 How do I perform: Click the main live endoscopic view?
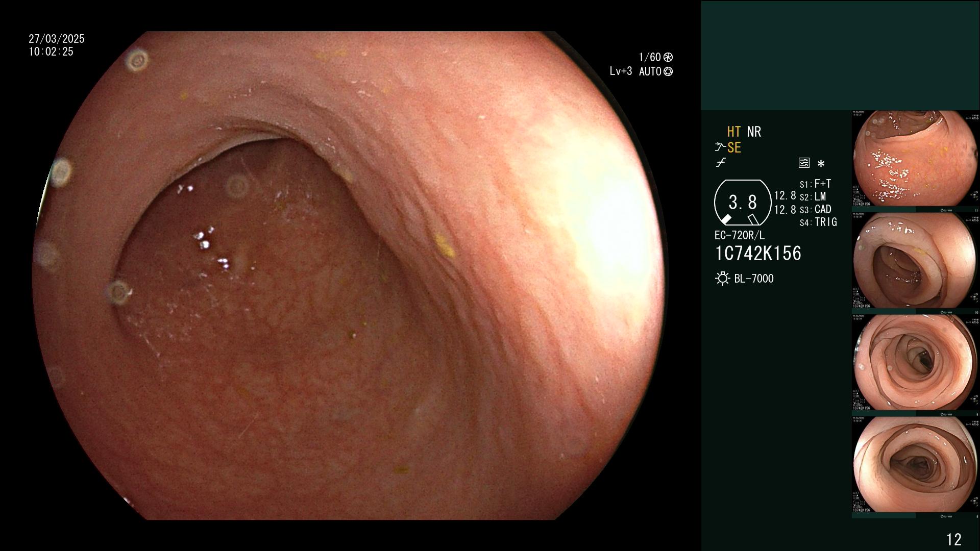350,275
